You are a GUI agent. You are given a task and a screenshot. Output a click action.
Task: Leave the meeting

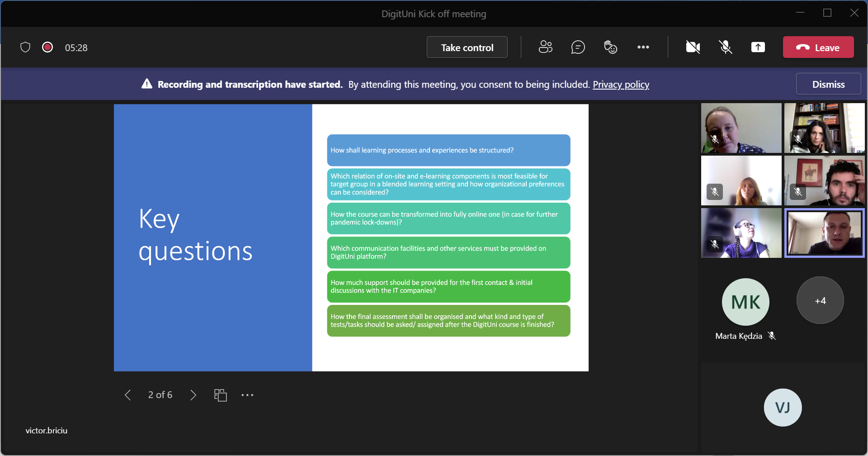[818, 47]
